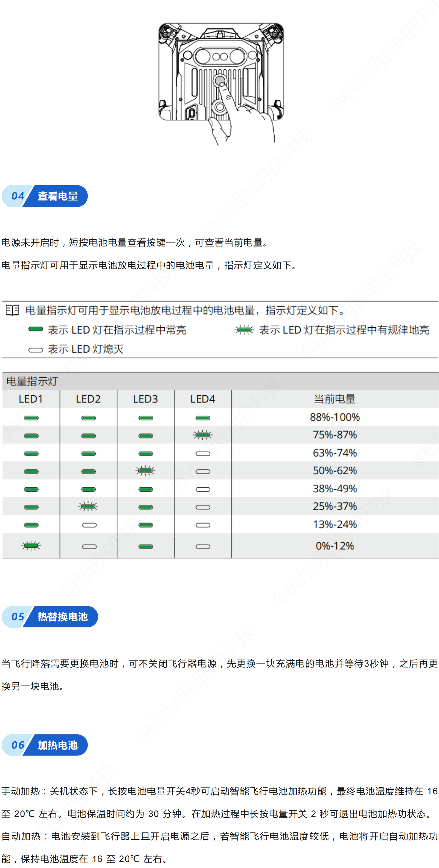The width and height of the screenshot is (439, 868).
Task: Click the 50%-62% battery level cell
Action: 335,470
